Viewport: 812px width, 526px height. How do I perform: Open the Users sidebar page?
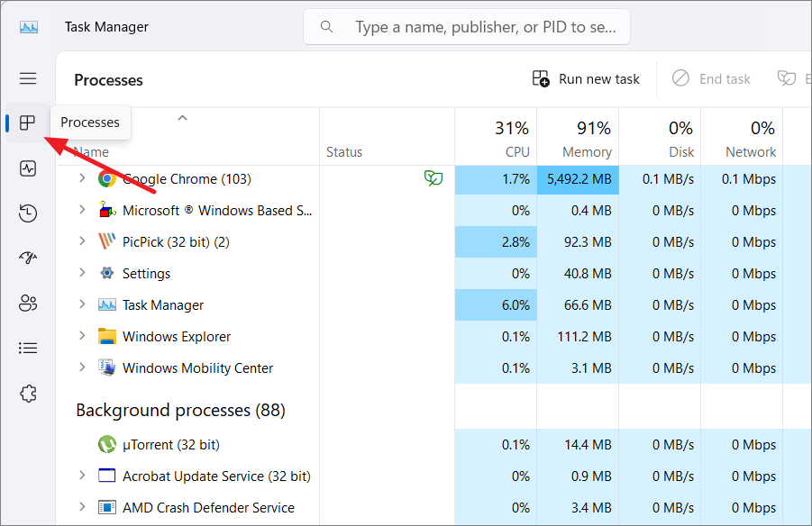click(28, 303)
